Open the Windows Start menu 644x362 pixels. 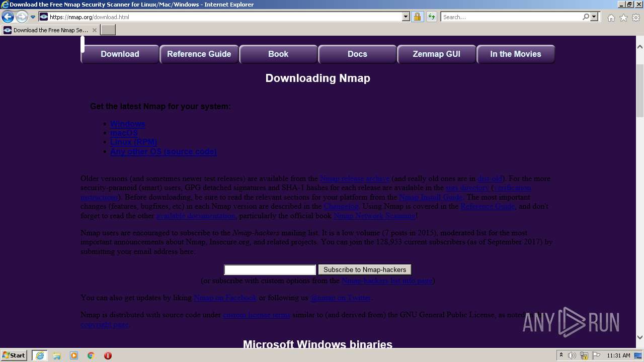(x=14, y=355)
